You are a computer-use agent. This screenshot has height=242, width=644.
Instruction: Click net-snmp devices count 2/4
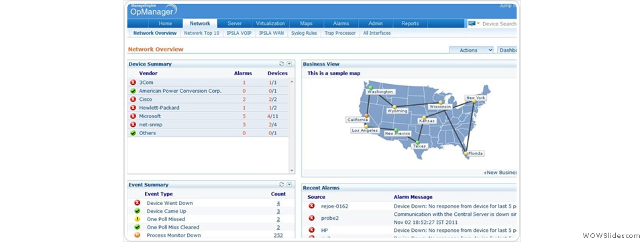273,125
